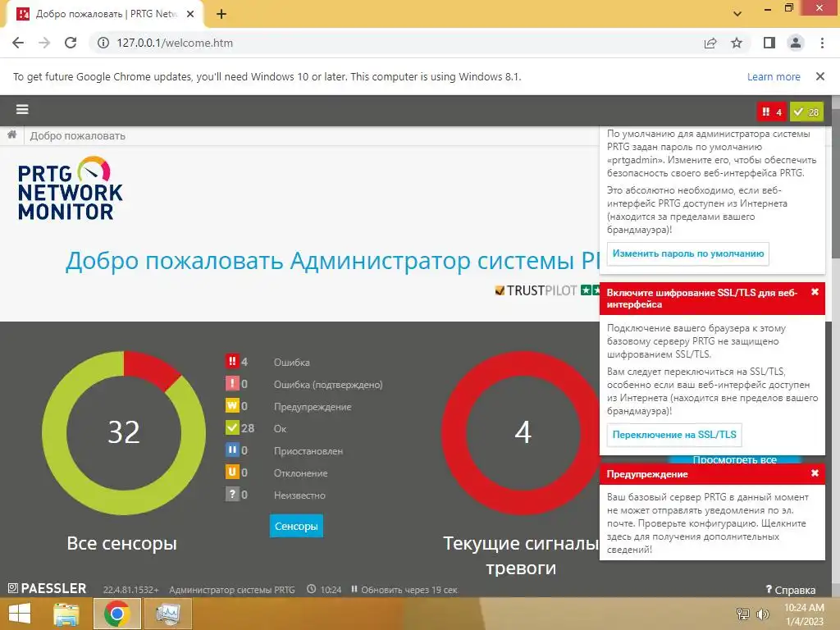Open Chrome three-dot menu
Screen dimensions: 840x630
(822, 43)
